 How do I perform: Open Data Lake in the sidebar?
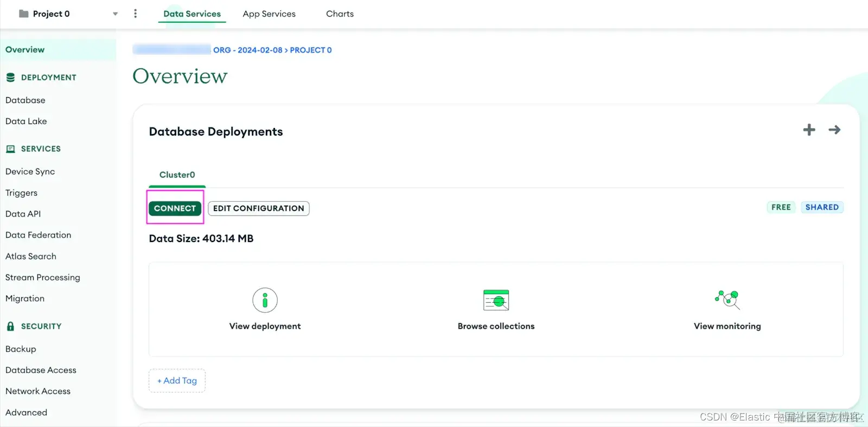tap(26, 122)
